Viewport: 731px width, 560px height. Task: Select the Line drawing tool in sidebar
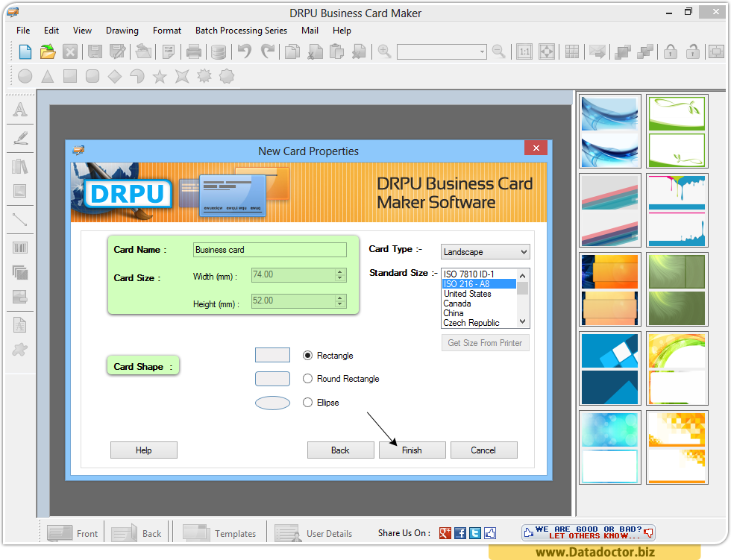click(x=20, y=219)
